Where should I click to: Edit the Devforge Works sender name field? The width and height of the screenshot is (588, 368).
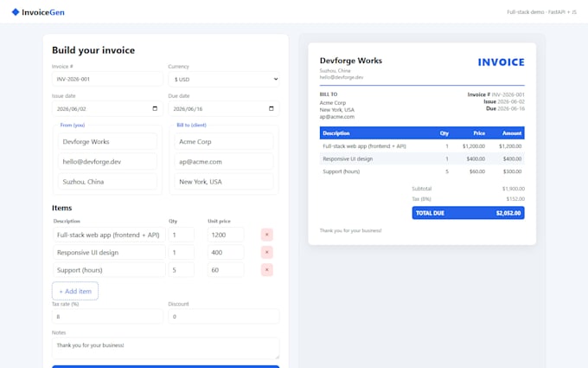pyautogui.click(x=107, y=141)
